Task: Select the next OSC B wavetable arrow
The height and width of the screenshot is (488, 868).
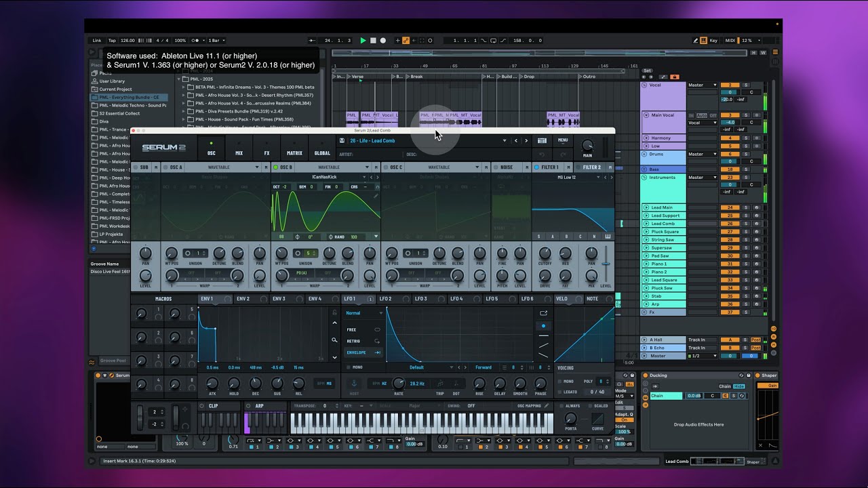Action: point(377,177)
